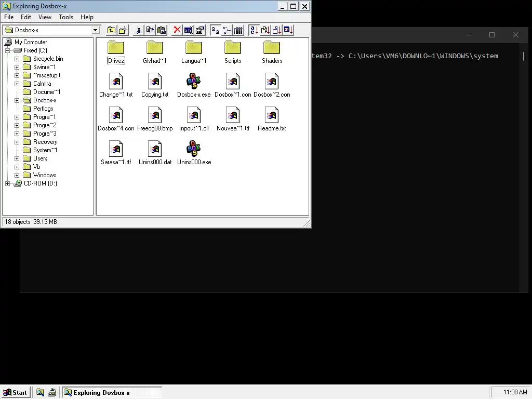Select the Sarasa~1.ttf file icon
This screenshot has width=532, height=399.
[116, 153]
